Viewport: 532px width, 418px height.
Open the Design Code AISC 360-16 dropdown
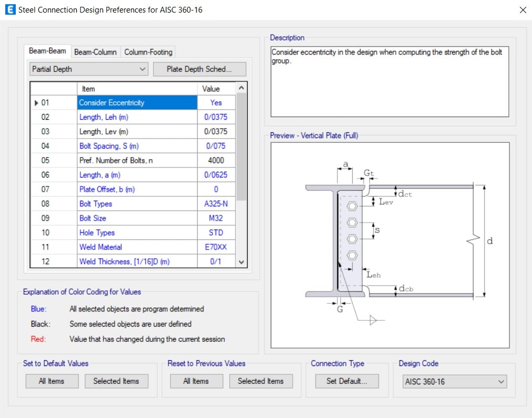coord(454,382)
